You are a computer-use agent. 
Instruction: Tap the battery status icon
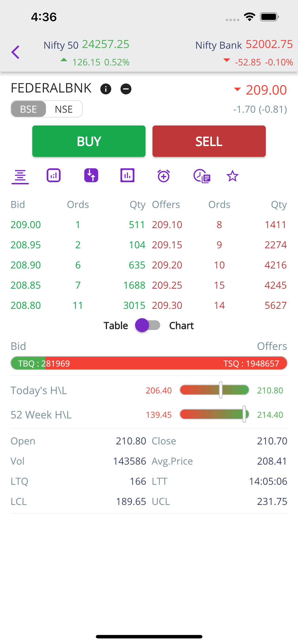click(x=269, y=17)
